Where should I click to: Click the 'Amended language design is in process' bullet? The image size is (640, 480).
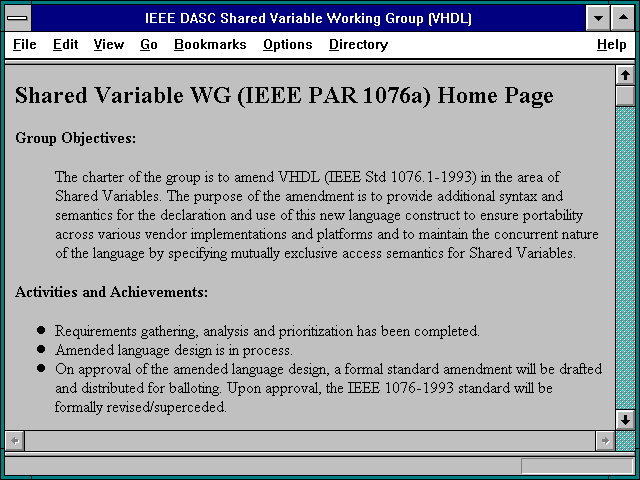point(173,350)
